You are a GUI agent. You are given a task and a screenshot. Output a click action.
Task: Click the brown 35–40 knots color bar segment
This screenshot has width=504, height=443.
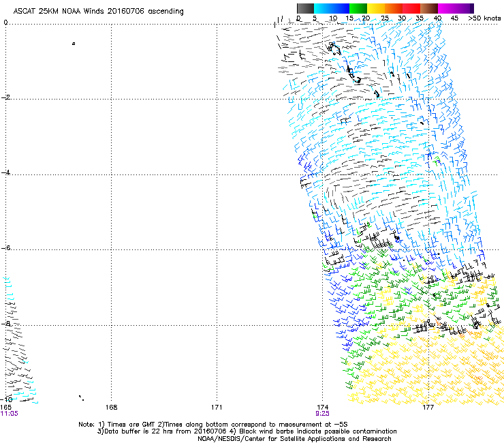429,8
